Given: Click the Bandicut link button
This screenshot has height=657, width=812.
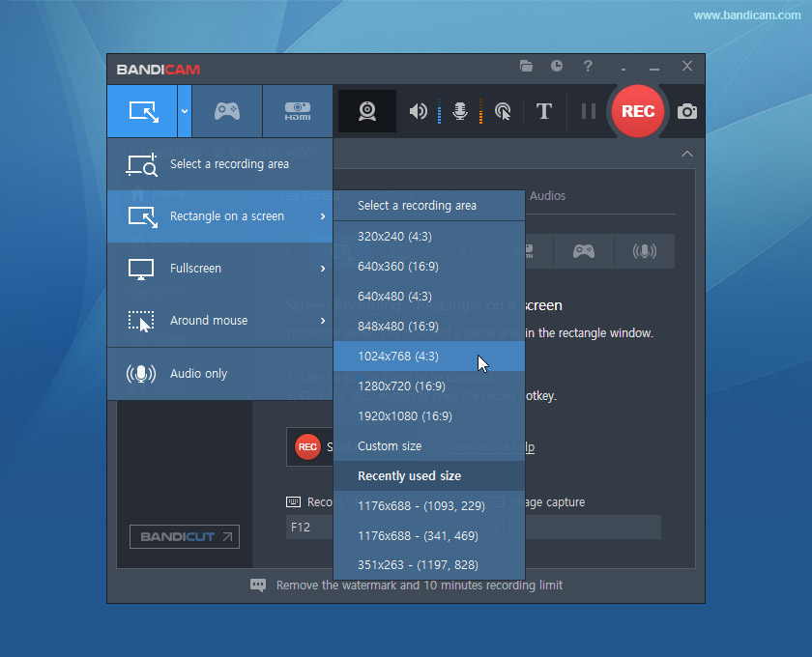Looking at the screenshot, I should 185,536.
